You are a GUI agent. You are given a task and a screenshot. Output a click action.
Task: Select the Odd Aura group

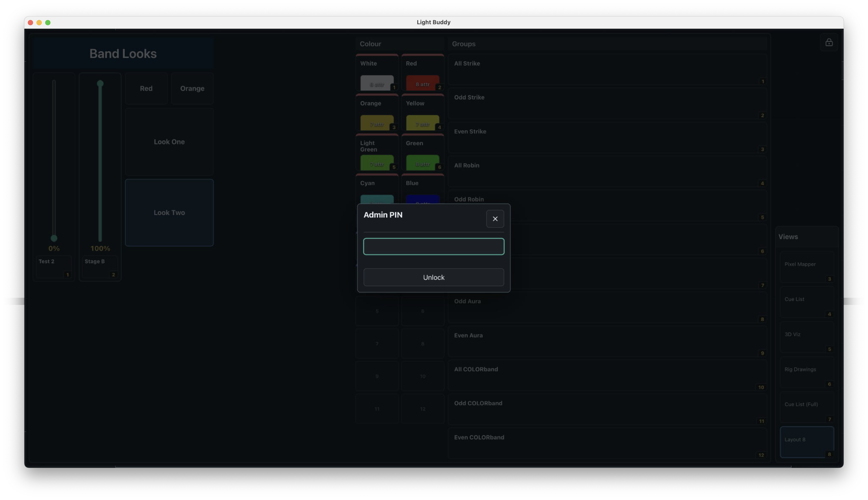point(607,307)
